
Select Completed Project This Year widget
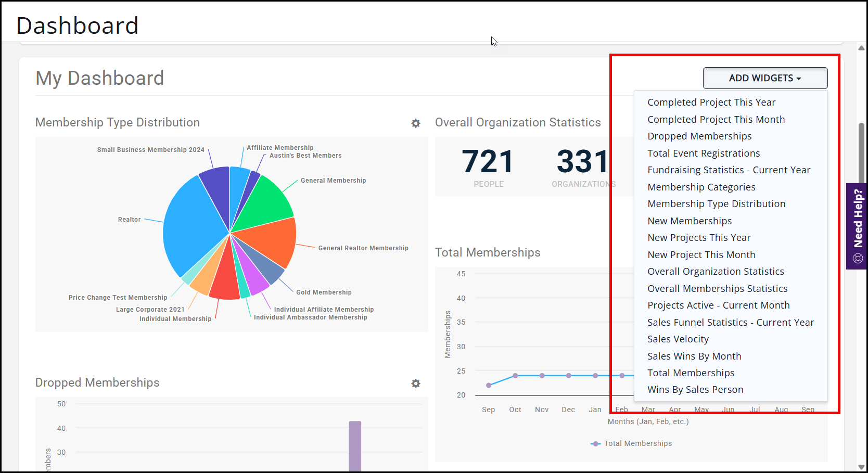[x=711, y=103]
